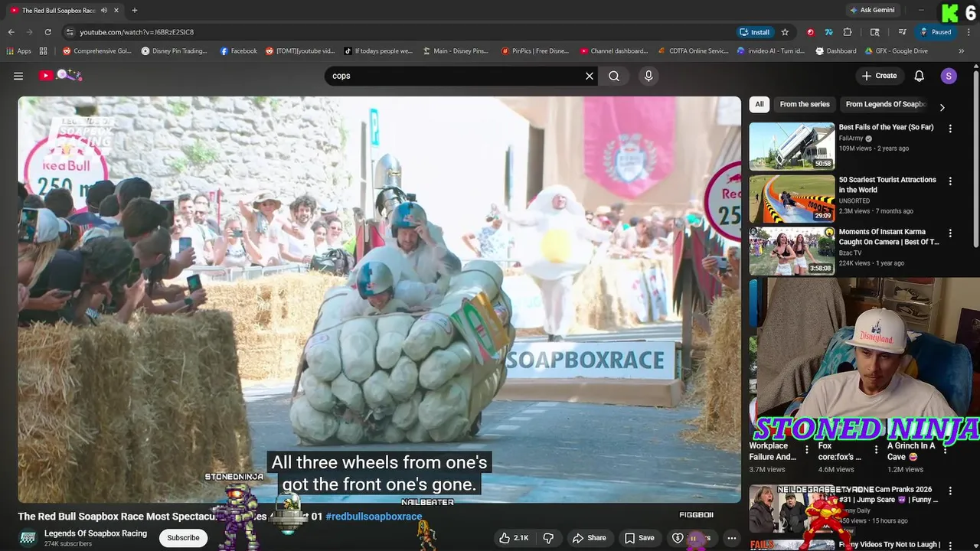This screenshot has width=980, height=551.
Task: Open the account avatar menu
Action: 949,76
